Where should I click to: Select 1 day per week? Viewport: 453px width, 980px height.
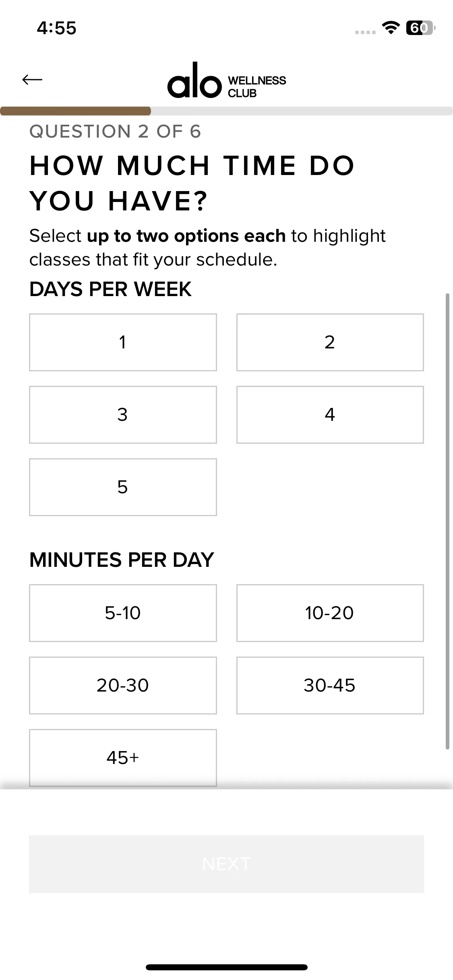[123, 342]
